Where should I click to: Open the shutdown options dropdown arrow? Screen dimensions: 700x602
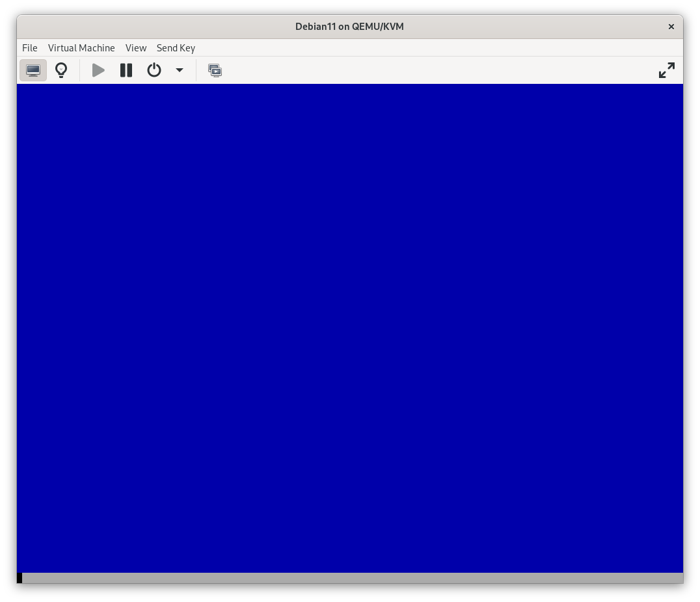click(x=180, y=70)
